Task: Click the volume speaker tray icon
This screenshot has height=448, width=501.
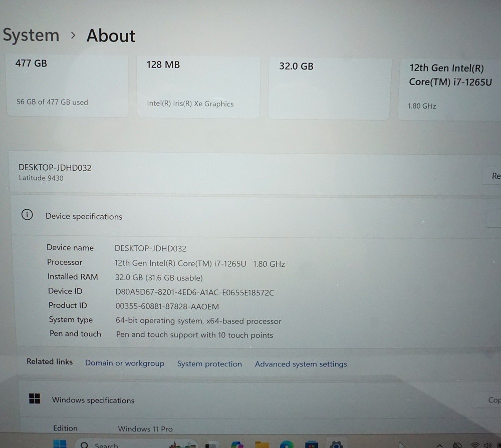Action: 487,445
